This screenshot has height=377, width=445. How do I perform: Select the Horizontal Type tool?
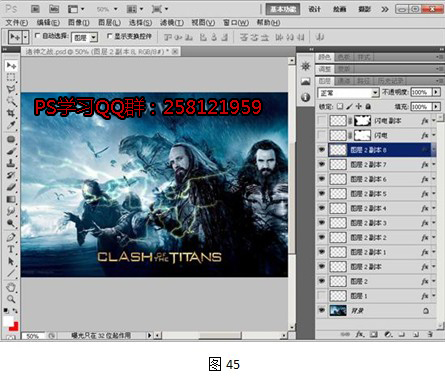click(11, 249)
